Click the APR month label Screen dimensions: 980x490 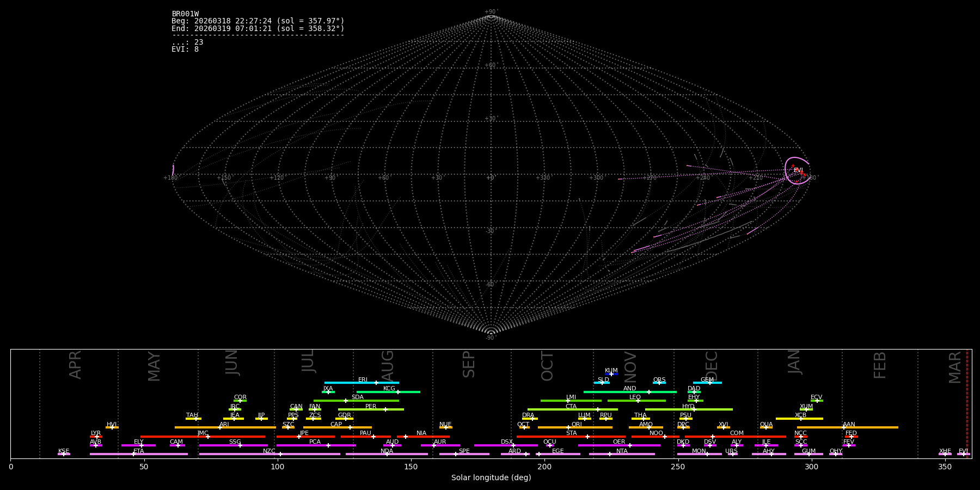pyautogui.click(x=75, y=365)
